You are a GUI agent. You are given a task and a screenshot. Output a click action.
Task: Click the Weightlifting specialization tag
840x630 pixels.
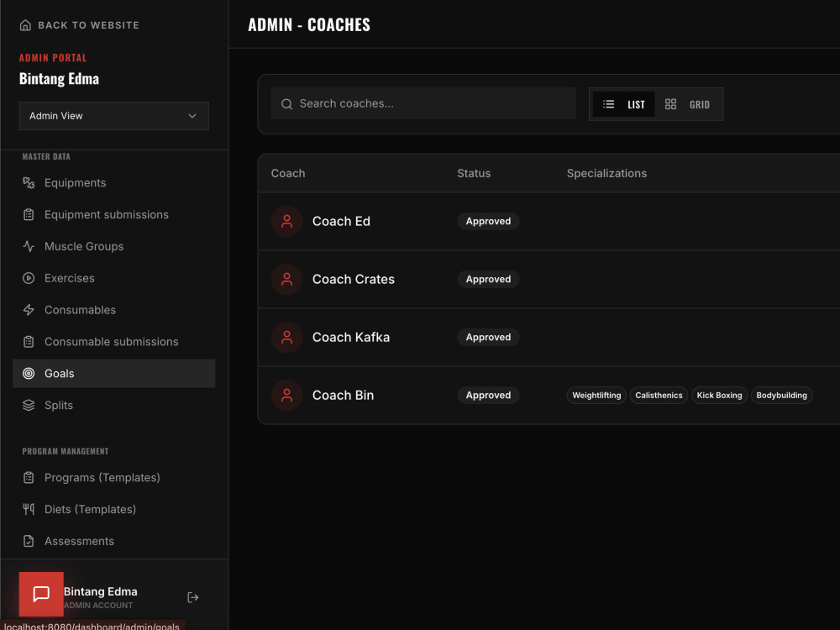[596, 396]
